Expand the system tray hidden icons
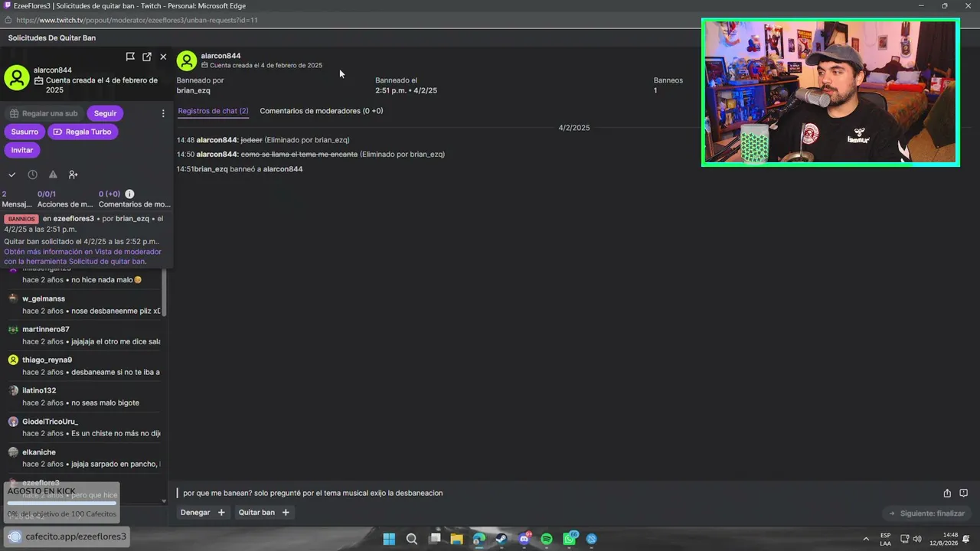980x551 pixels. (x=866, y=539)
